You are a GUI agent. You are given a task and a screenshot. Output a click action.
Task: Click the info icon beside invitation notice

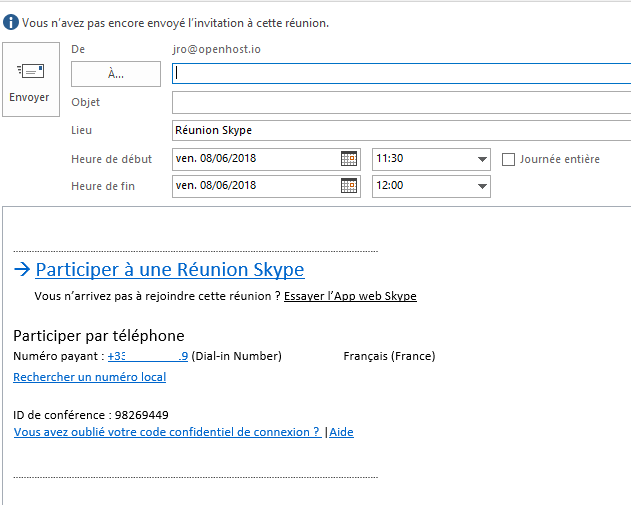tap(11, 23)
